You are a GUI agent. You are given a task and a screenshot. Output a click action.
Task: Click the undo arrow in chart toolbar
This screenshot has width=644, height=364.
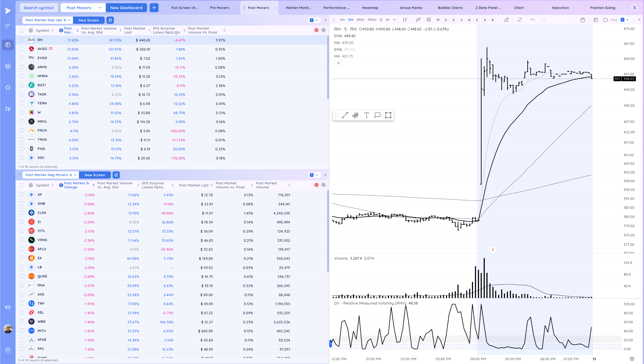pos(533,20)
